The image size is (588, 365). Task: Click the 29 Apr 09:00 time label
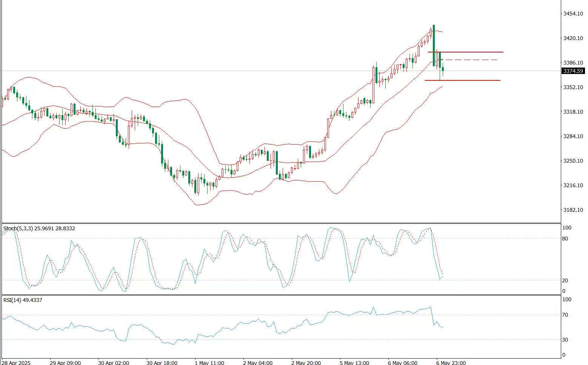[x=65, y=362]
